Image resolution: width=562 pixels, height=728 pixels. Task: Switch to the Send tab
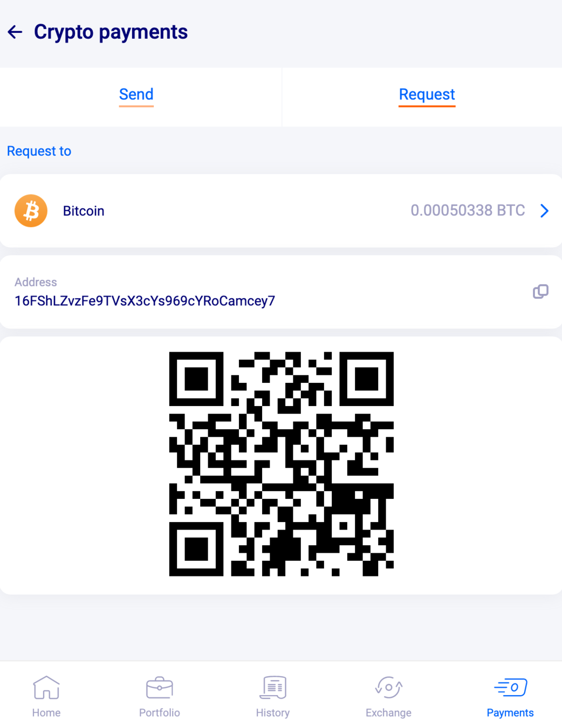pyautogui.click(x=136, y=94)
